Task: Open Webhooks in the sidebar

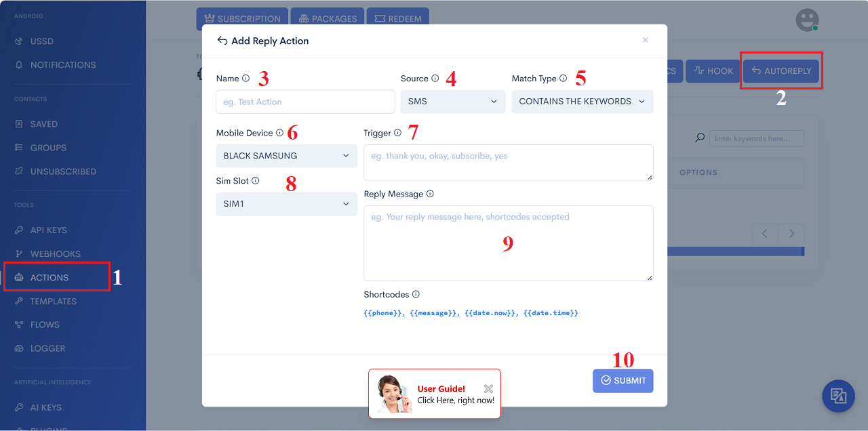Action: pos(55,254)
